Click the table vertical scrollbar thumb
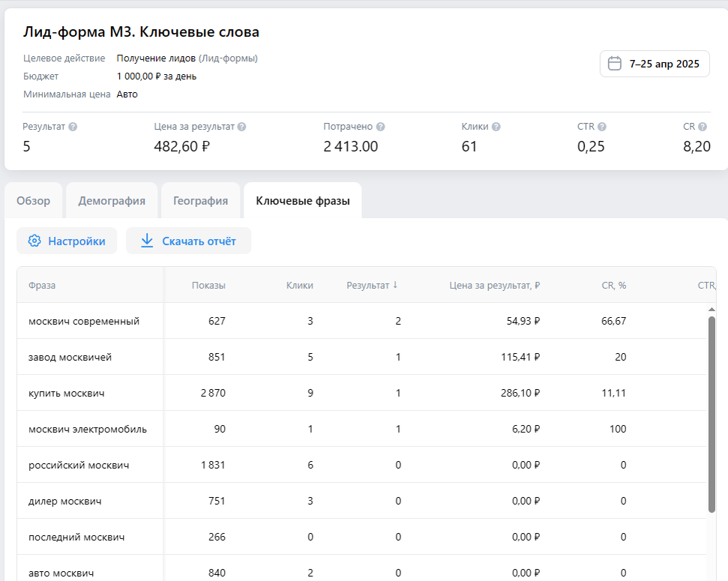 pos(712,415)
